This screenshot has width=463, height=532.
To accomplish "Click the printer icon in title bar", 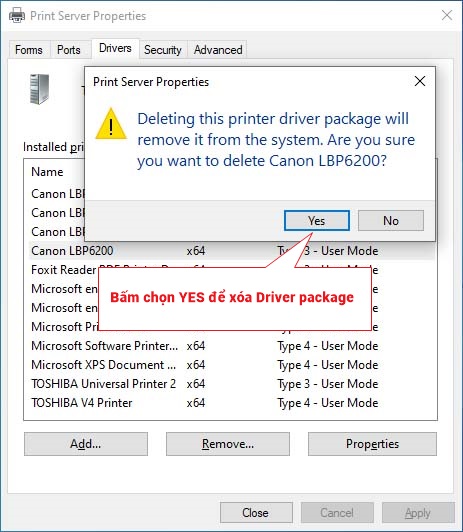I will point(17,16).
